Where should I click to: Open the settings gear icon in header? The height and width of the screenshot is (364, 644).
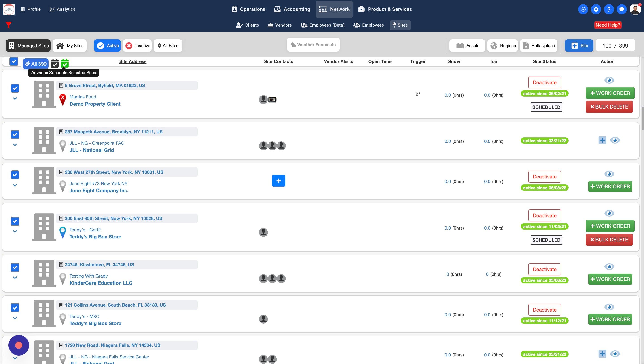[x=596, y=9]
